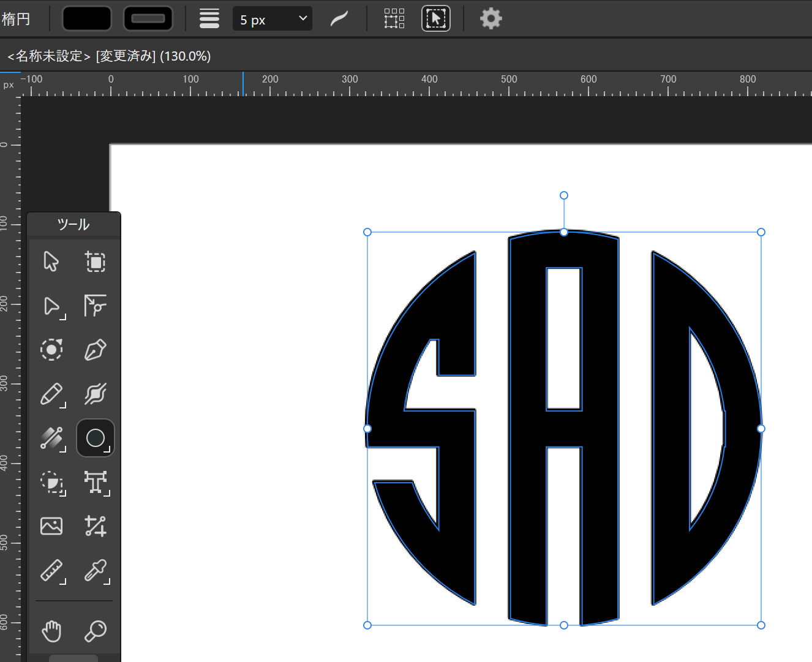
Task: Click the ツール panel title bar
Action: (x=73, y=224)
